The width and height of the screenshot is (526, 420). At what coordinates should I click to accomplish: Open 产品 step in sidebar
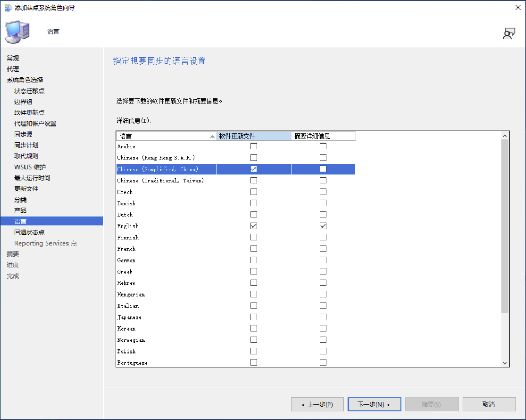[20, 211]
